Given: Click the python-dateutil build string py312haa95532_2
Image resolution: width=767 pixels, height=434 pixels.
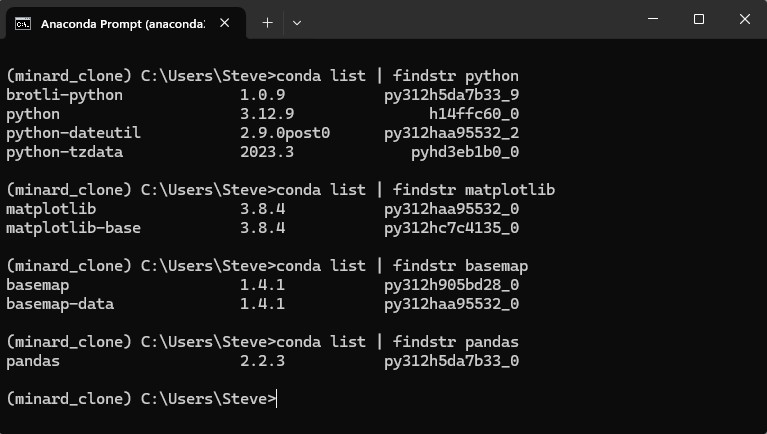Looking at the screenshot, I should point(451,133).
